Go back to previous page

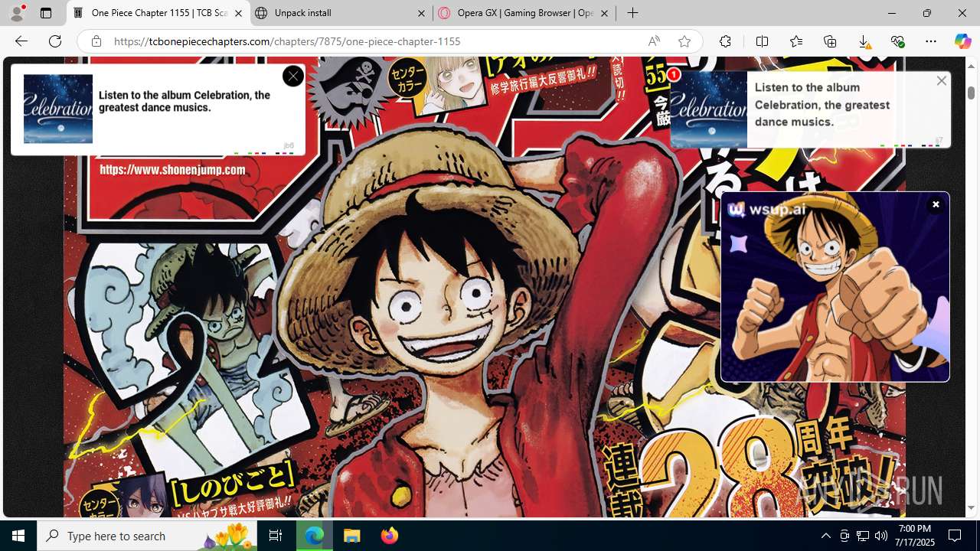coord(21,41)
